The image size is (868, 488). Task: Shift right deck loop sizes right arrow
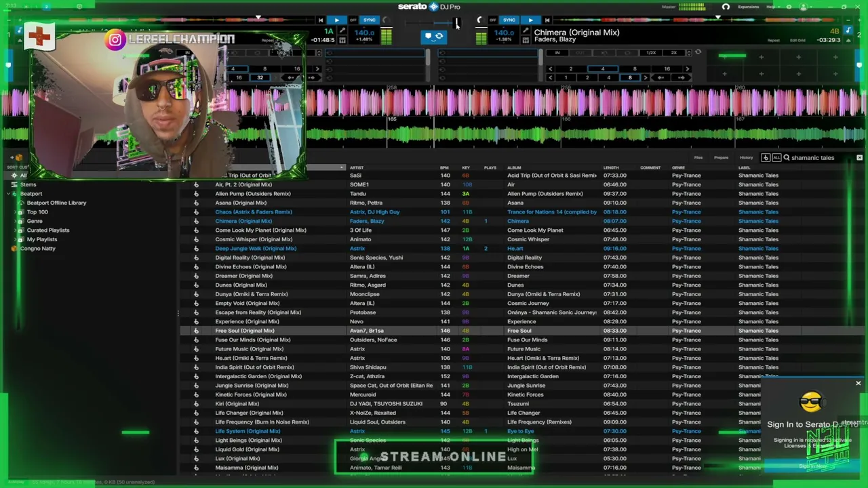click(687, 68)
